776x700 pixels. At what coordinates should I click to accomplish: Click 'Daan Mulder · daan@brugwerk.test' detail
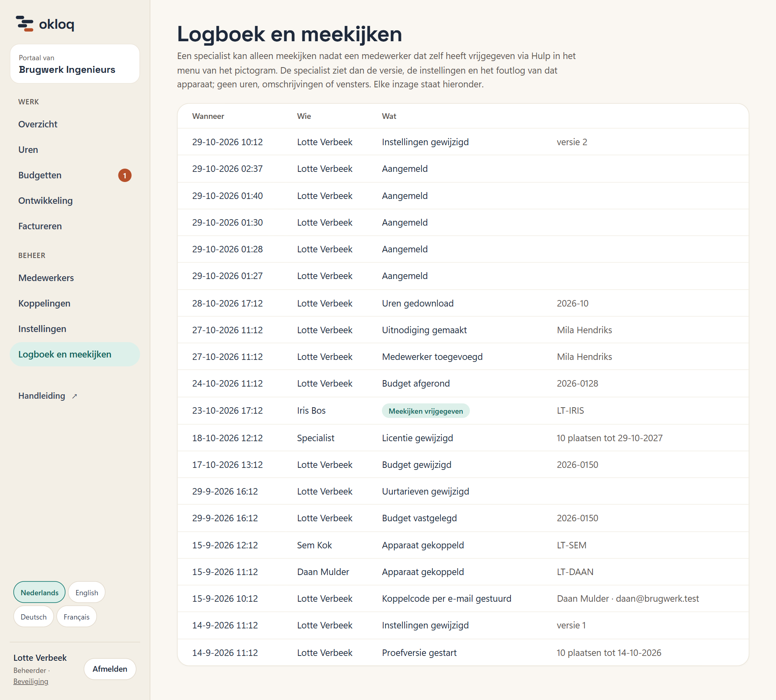[628, 598]
